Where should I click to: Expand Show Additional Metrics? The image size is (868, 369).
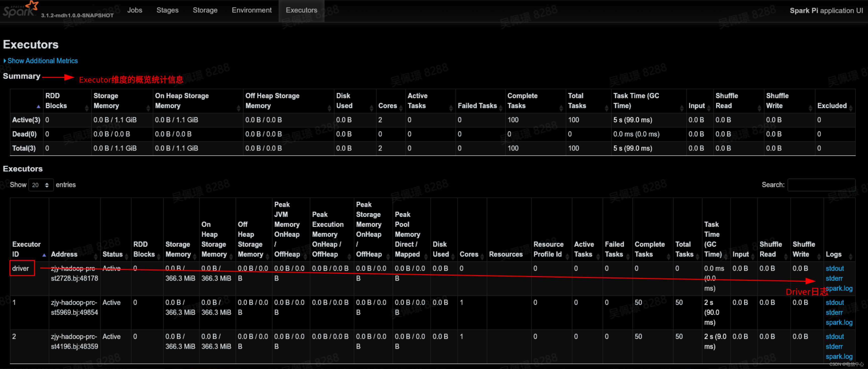[40, 61]
